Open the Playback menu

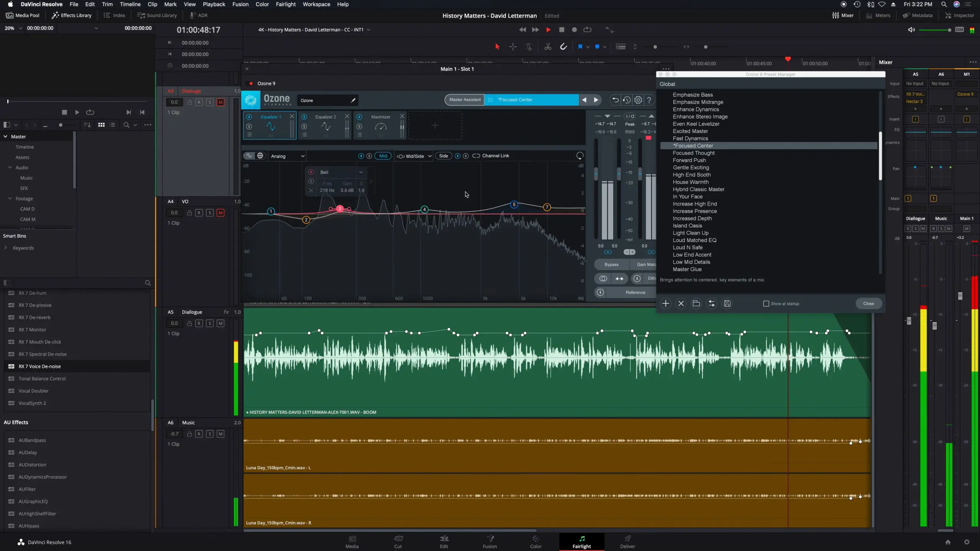pyautogui.click(x=214, y=4)
